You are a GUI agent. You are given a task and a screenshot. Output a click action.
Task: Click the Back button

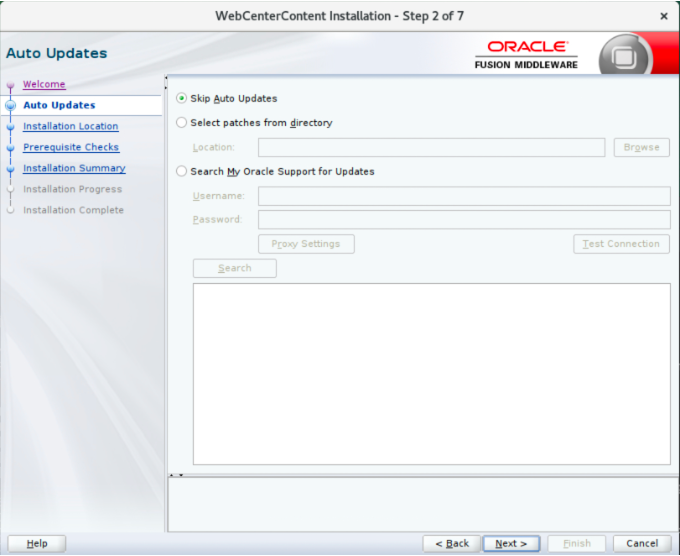pos(452,543)
